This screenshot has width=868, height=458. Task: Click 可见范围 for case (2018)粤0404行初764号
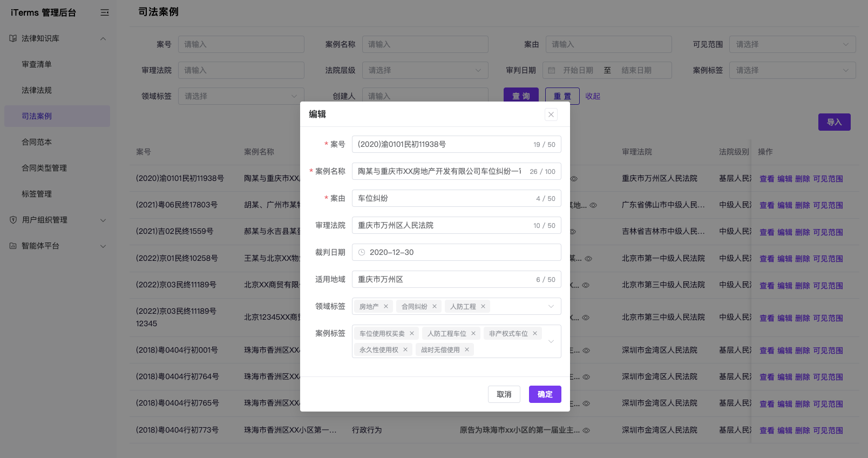coord(828,377)
